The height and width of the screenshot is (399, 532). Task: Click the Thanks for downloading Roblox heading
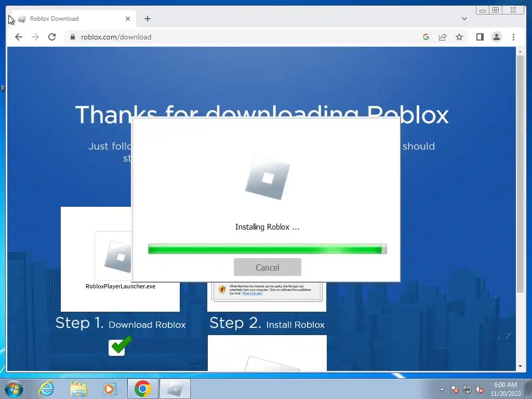coord(262,115)
